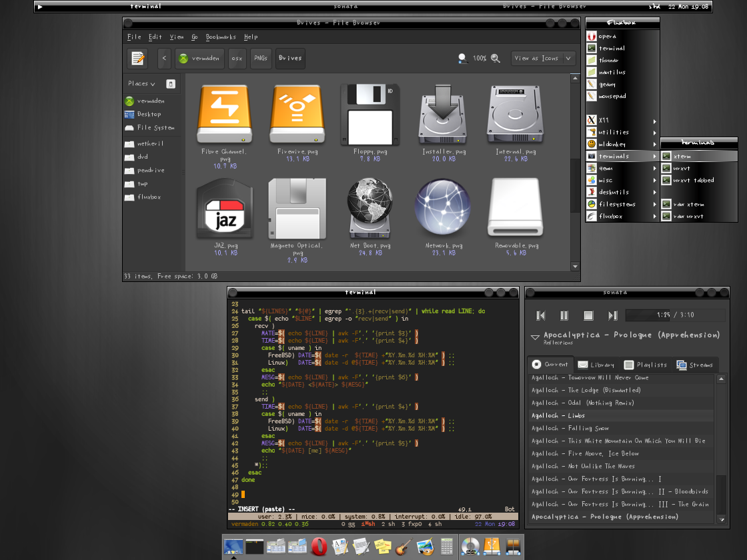This screenshot has height=560, width=747.
Task: Open the sticky notes icon in the dock
Action: pyautogui.click(x=382, y=545)
